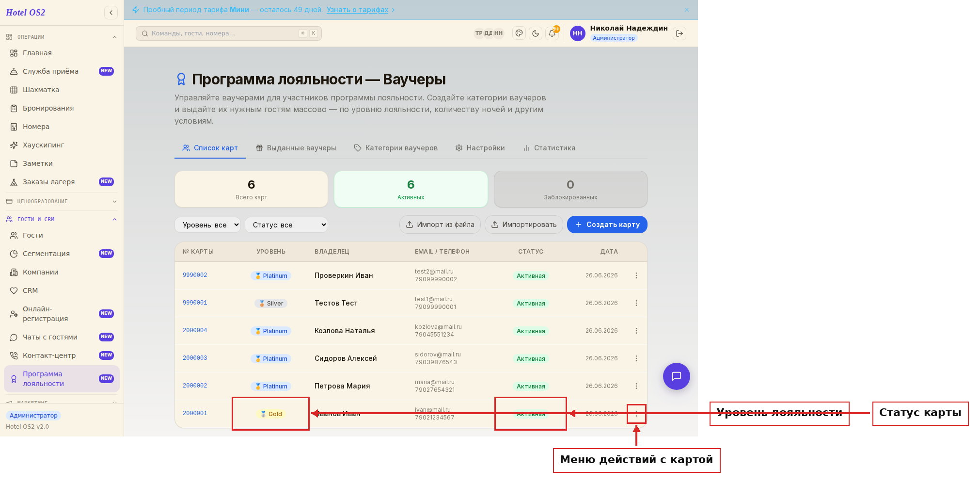Open card number 9990002 link
980x484 pixels.
pyautogui.click(x=195, y=275)
